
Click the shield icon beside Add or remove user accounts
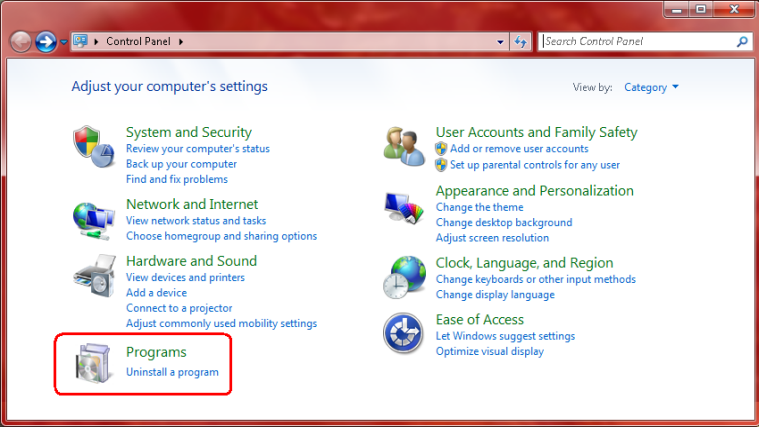441,149
